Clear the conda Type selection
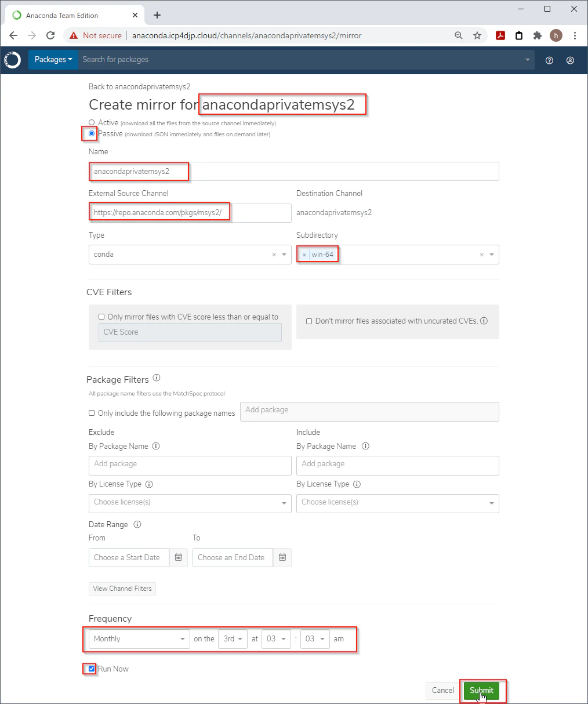Image resolution: width=588 pixels, height=704 pixels. [274, 255]
